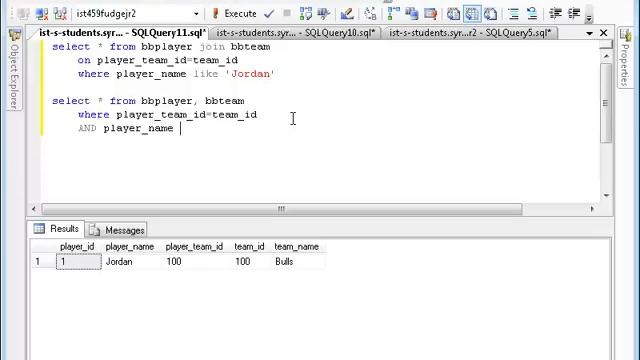
Task: Open the Properties side panel
Action: [x=625, y=57]
